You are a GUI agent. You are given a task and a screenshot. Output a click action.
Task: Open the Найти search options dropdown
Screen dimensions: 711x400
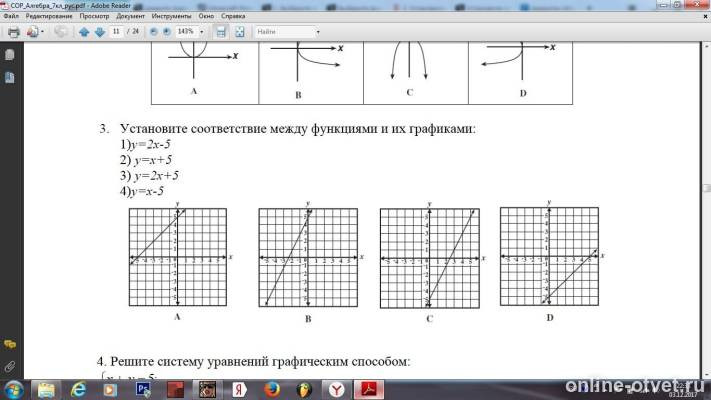[318, 32]
